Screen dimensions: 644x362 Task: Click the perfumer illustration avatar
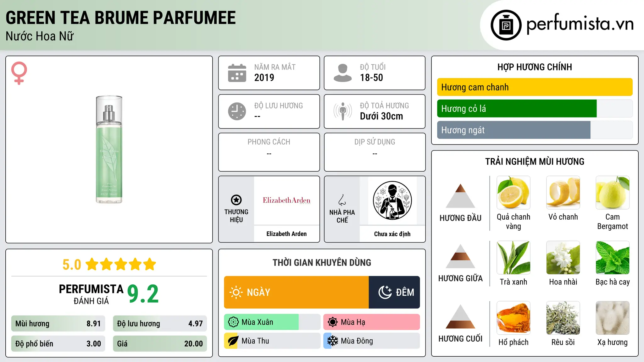coord(392,200)
